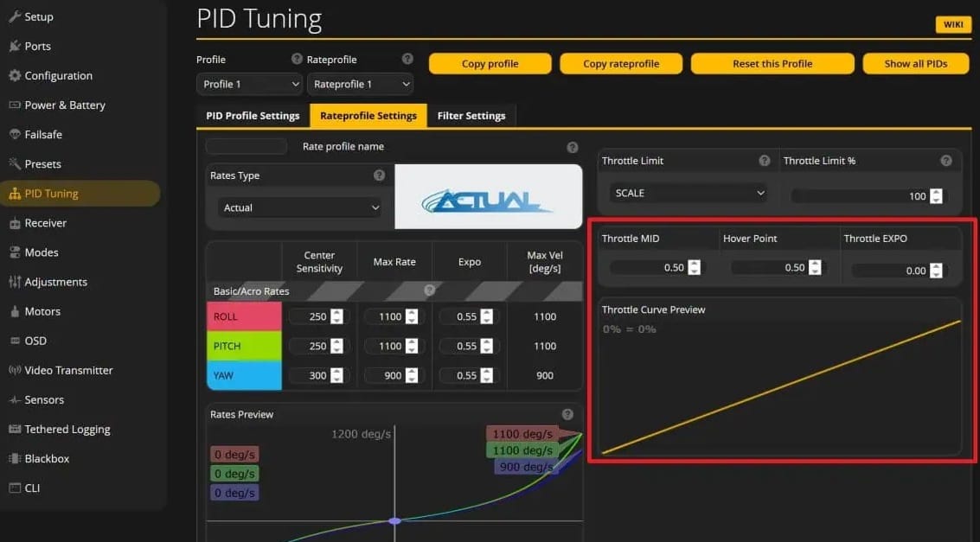This screenshot has width=980, height=542.
Task: Click the Video Transmitter antenna icon
Action: tap(14, 370)
